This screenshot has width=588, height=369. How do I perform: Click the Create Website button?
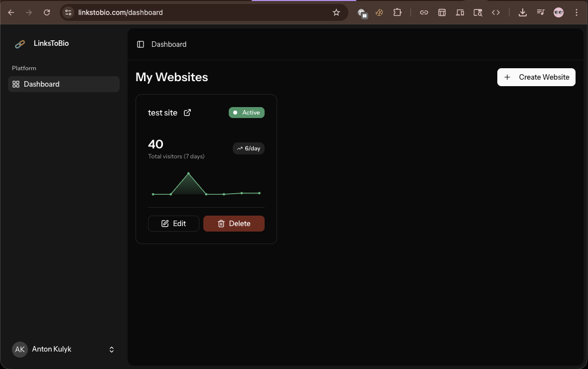(x=536, y=77)
